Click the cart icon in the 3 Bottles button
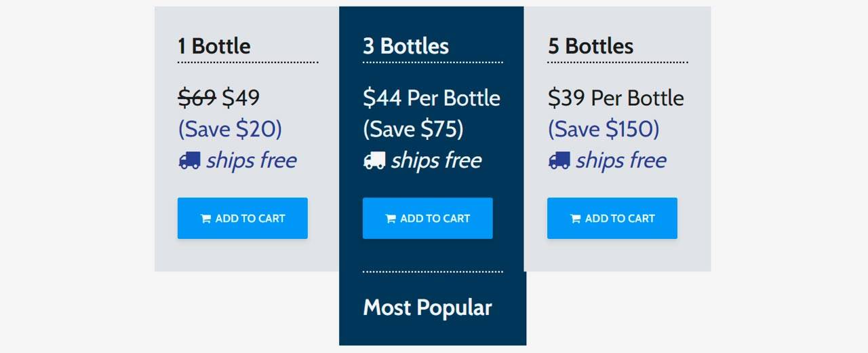The width and height of the screenshot is (868, 353). tap(391, 219)
